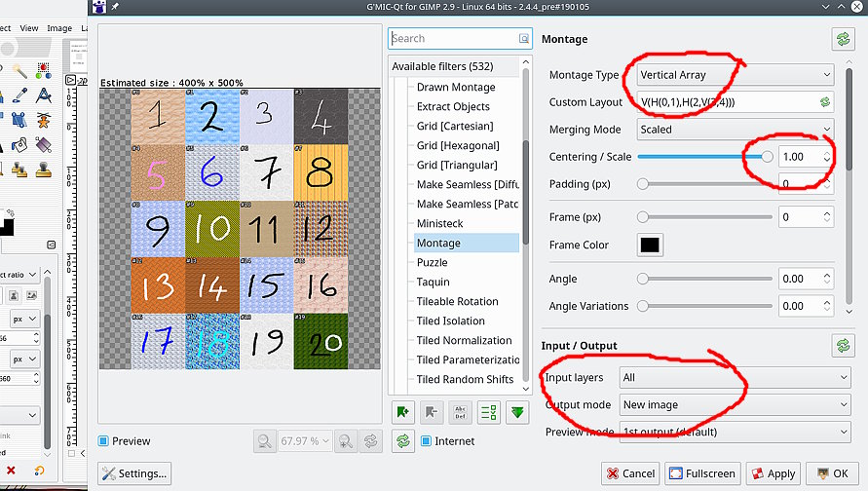Expand the Input layers dropdown
The height and width of the screenshot is (491, 868).
coord(734,377)
